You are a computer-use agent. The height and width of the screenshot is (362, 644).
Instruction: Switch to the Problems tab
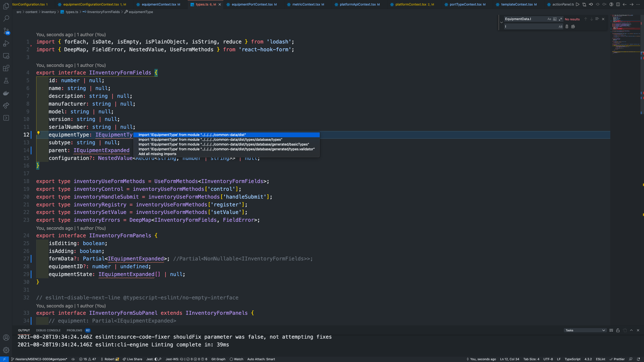74,330
